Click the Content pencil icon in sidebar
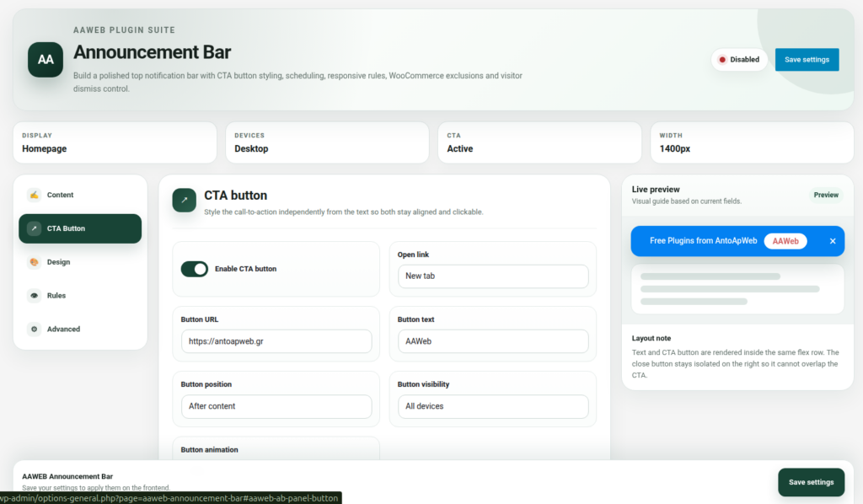The height and width of the screenshot is (504, 863). point(34,195)
